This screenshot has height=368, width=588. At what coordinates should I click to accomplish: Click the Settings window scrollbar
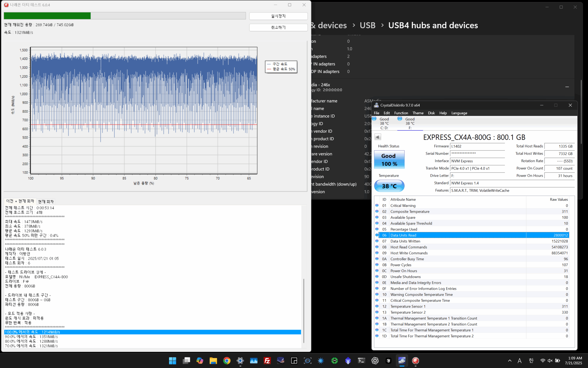581,112
